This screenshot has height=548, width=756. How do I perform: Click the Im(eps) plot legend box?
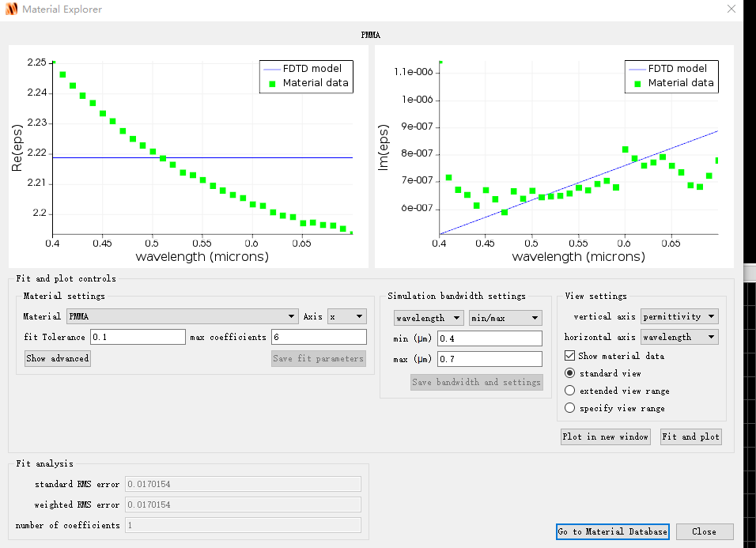671,77
